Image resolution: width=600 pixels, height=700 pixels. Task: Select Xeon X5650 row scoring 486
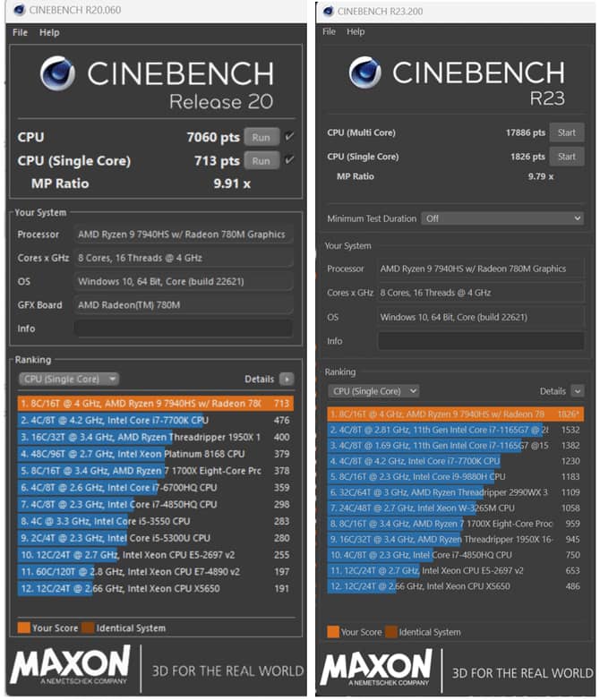coord(455,586)
